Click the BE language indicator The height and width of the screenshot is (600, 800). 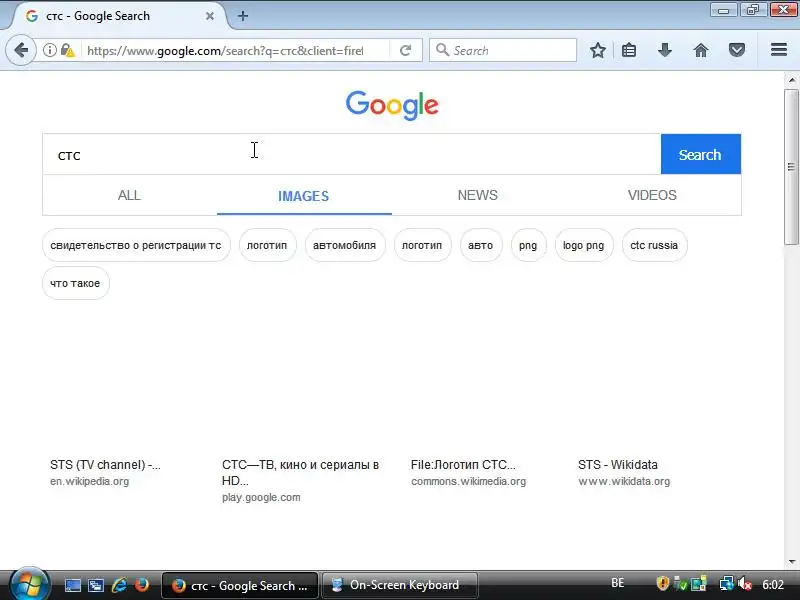point(617,583)
